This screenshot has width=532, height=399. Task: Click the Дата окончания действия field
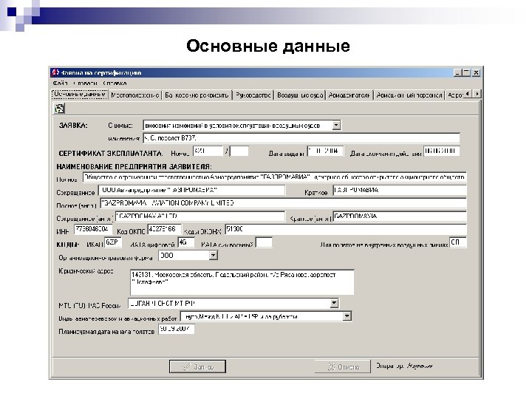coord(442,151)
